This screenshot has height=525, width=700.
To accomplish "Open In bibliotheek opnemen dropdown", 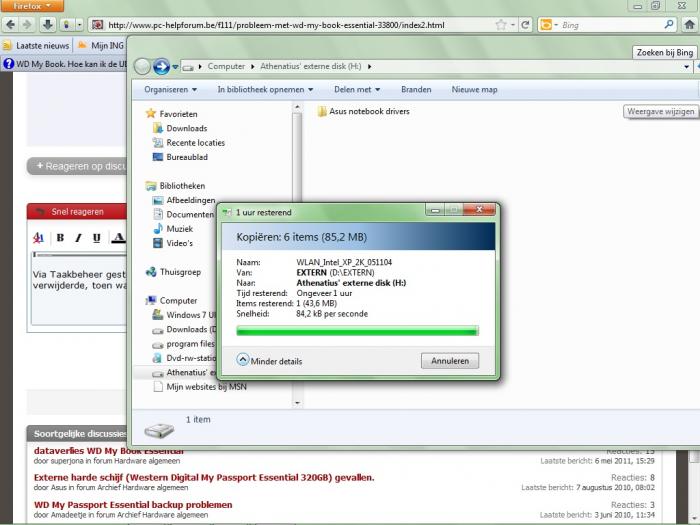I will 265,89.
